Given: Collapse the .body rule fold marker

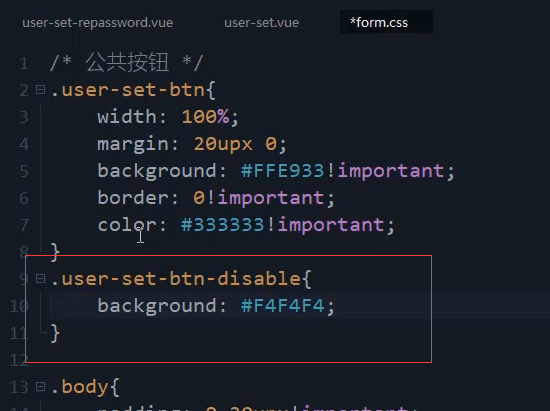Looking at the screenshot, I should [x=40, y=386].
